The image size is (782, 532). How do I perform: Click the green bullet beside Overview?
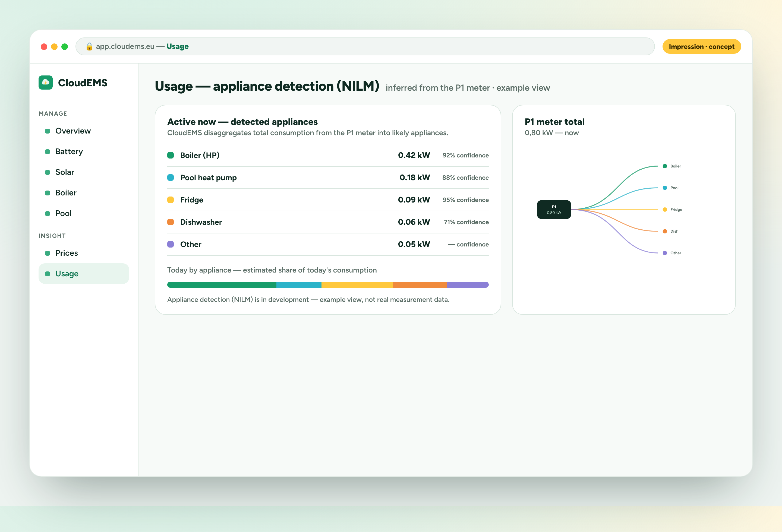(48, 131)
